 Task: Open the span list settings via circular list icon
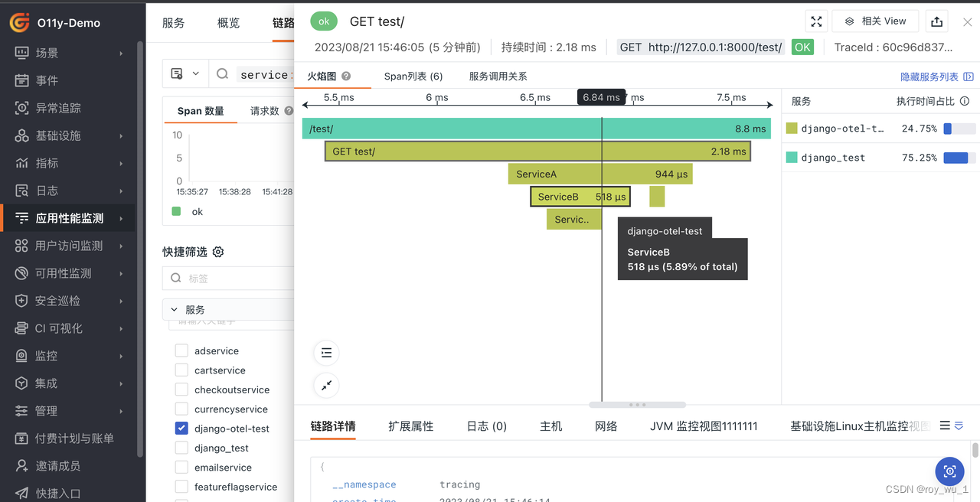tap(326, 353)
